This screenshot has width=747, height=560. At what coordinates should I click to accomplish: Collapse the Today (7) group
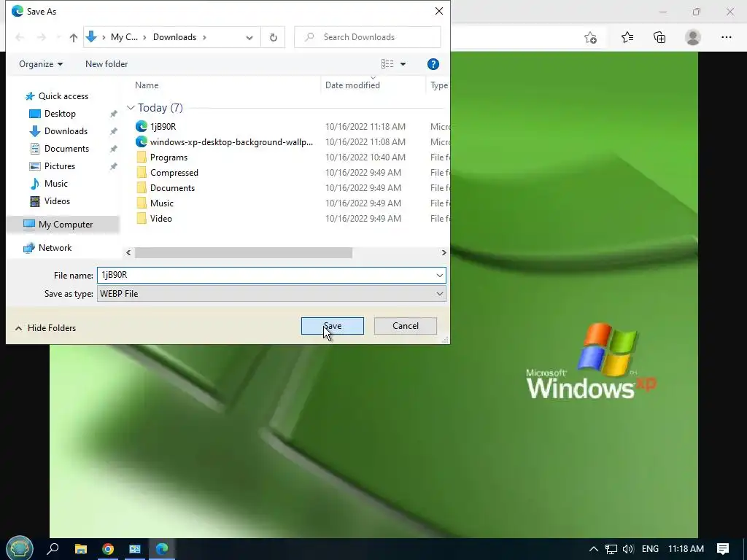coord(131,108)
